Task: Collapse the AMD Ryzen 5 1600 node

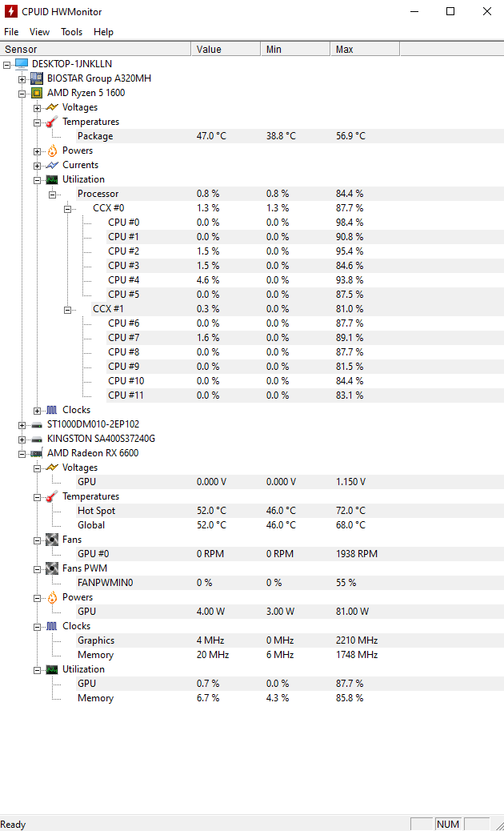Action: 22,94
